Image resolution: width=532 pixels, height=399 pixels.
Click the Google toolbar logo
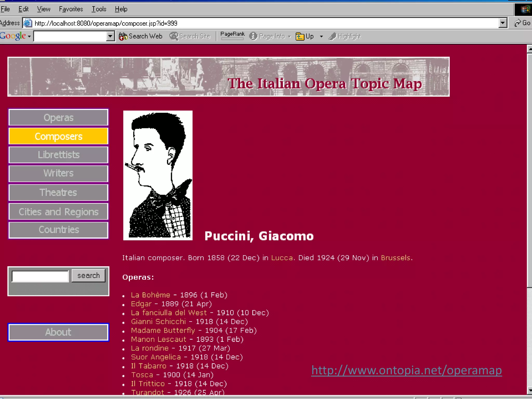coord(13,36)
